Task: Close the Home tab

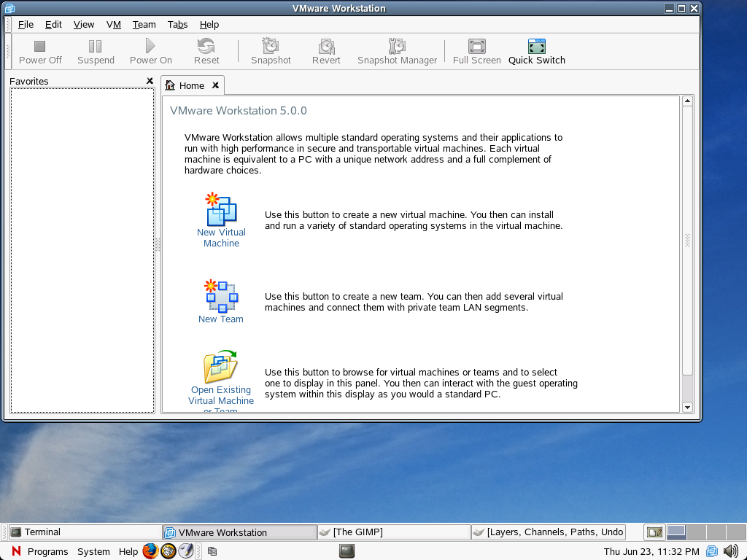Action: click(215, 85)
